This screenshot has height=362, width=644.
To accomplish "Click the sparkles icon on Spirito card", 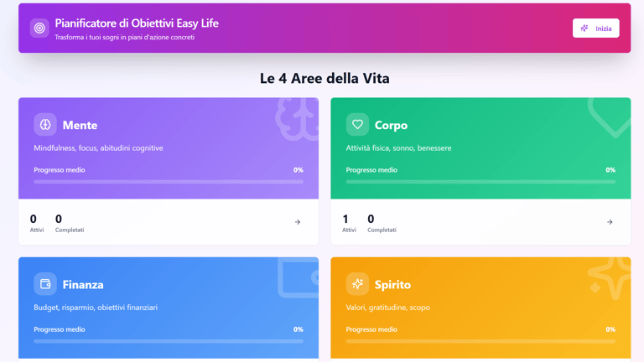I will pyautogui.click(x=357, y=284).
